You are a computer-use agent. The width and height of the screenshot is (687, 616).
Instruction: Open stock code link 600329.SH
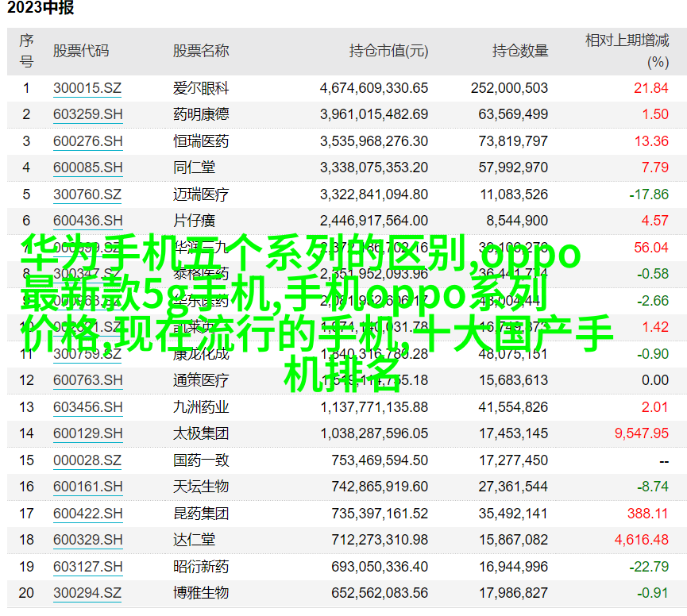coord(87,540)
